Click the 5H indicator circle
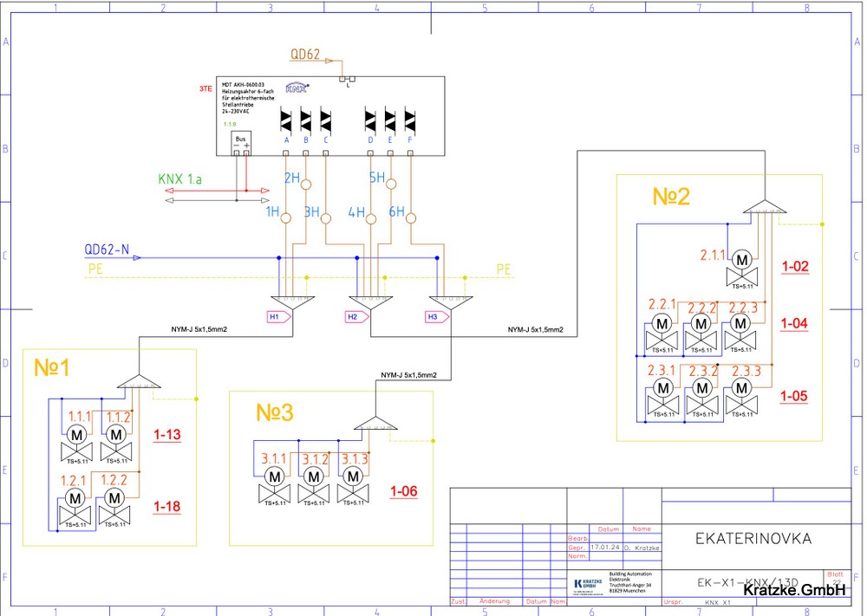 (391, 183)
